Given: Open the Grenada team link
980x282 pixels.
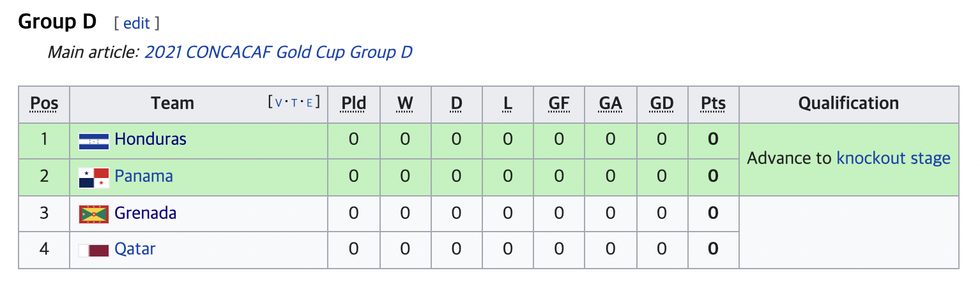Looking at the screenshot, I should [146, 212].
